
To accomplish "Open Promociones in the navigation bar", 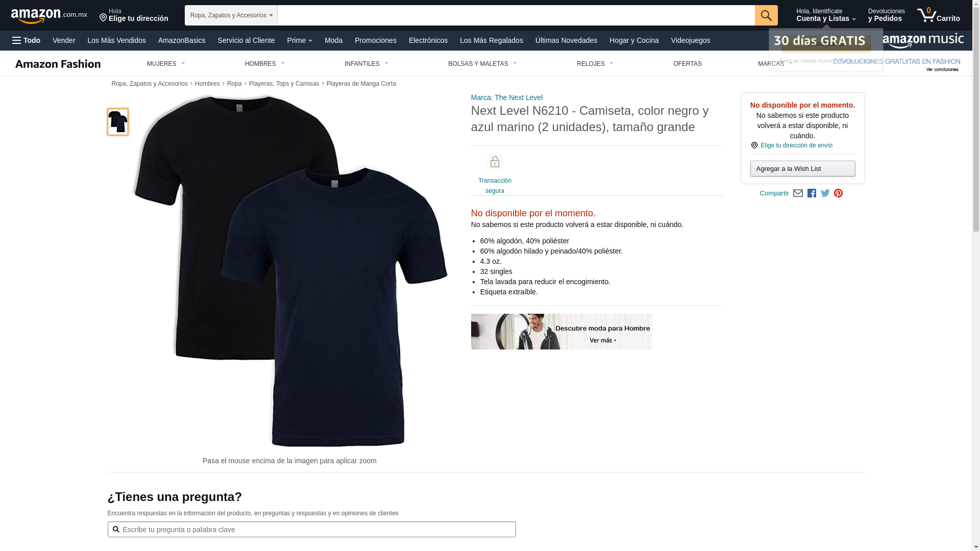I will (x=376, y=40).
